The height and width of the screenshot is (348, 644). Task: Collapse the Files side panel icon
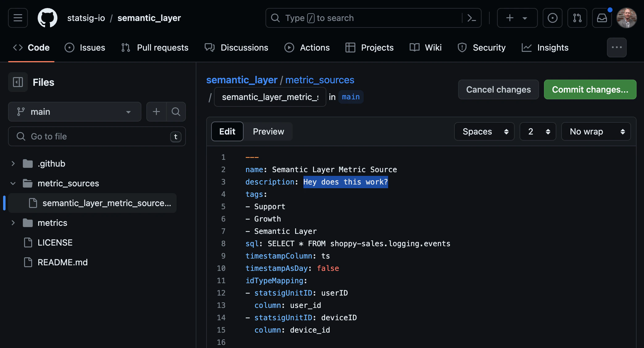pos(18,82)
